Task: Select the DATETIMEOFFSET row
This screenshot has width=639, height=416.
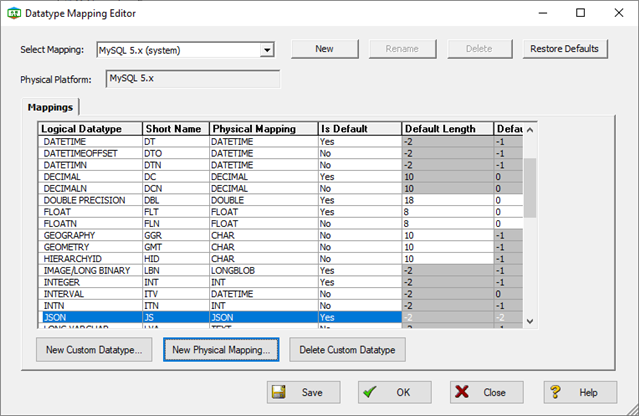Action: (281, 153)
